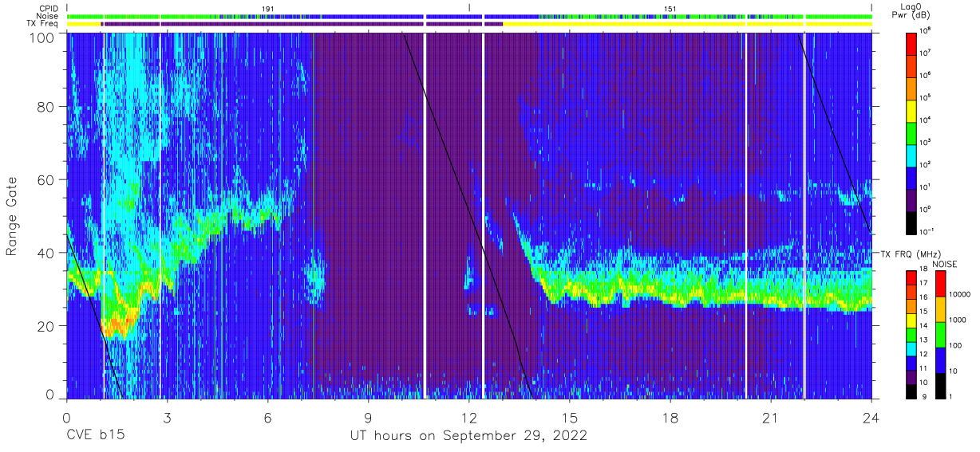Click the 10^-1 label on the power colorbar
The height and width of the screenshot is (452, 980).
tap(926, 231)
